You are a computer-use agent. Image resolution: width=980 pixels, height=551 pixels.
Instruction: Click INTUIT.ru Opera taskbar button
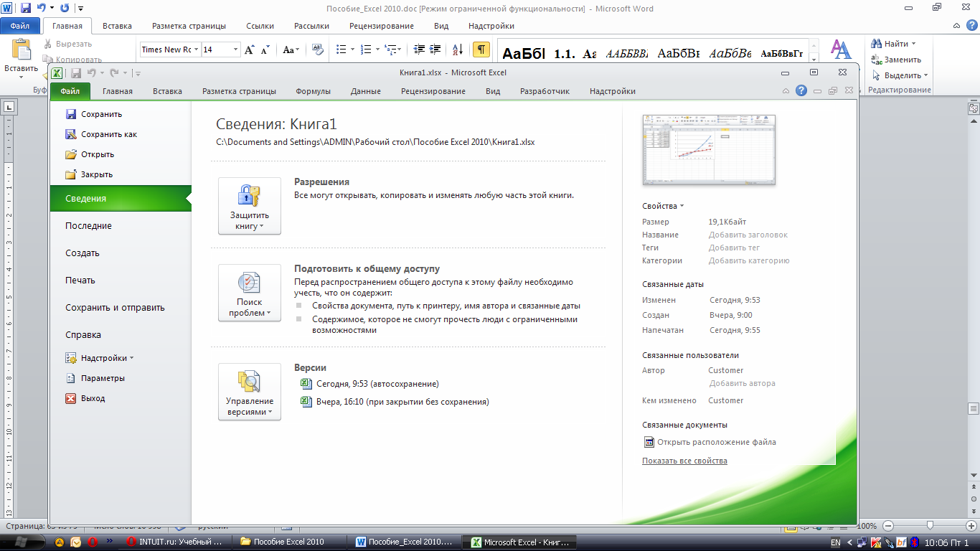pos(174,542)
